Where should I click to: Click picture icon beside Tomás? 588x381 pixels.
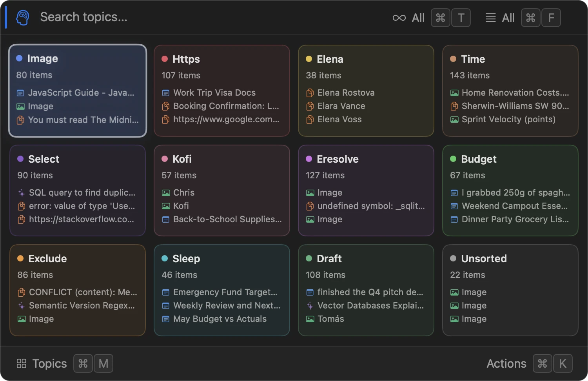click(310, 319)
